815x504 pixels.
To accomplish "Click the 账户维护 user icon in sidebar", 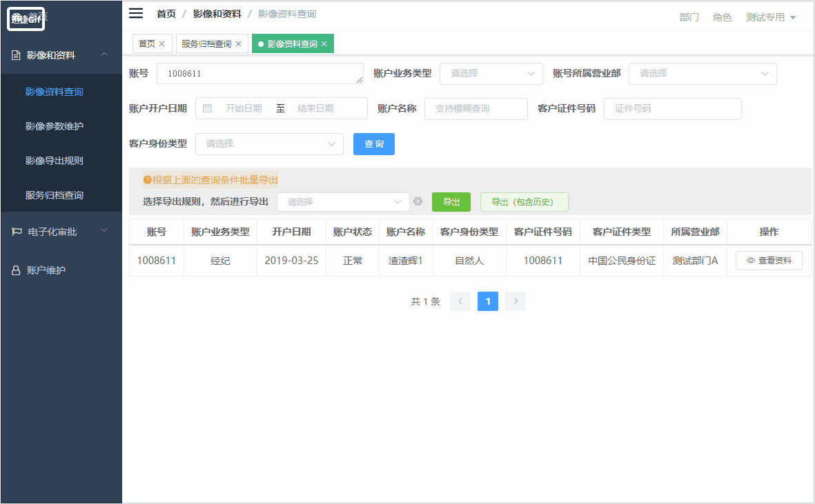I will (16, 270).
